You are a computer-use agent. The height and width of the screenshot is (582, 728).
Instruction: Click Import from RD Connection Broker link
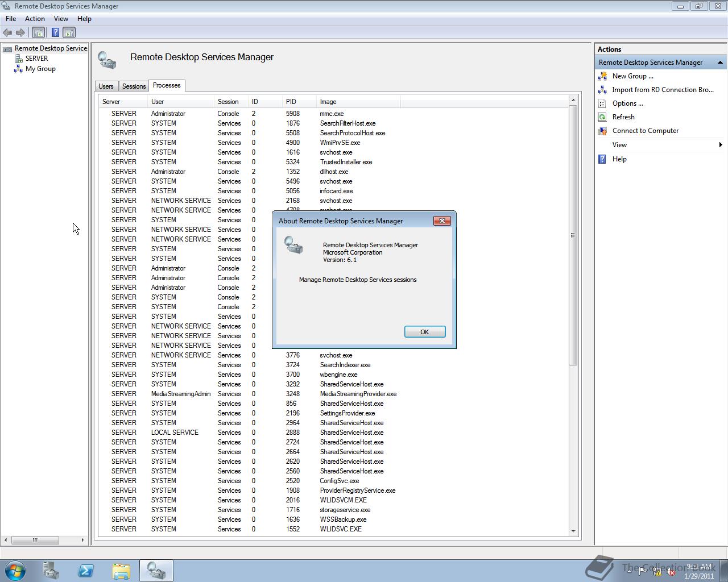pos(663,89)
